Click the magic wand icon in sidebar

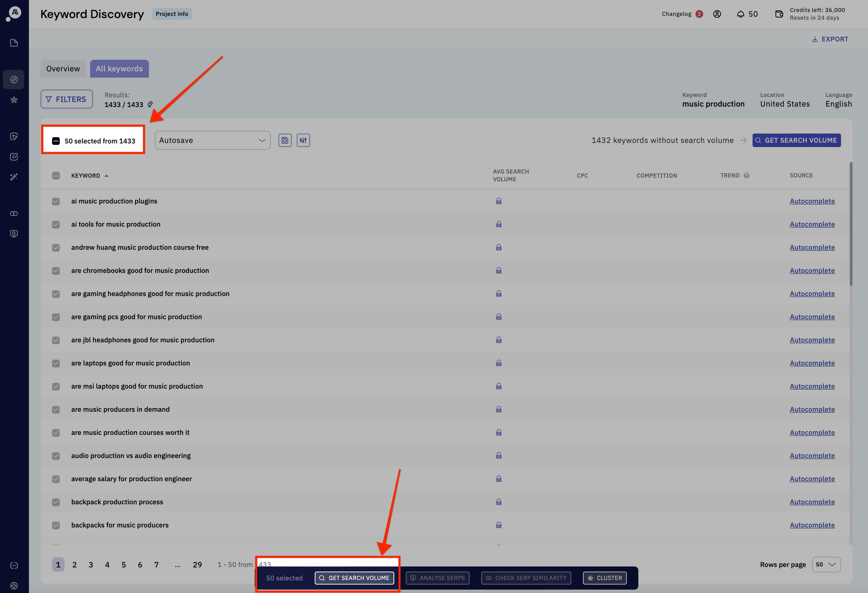coord(14,177)
